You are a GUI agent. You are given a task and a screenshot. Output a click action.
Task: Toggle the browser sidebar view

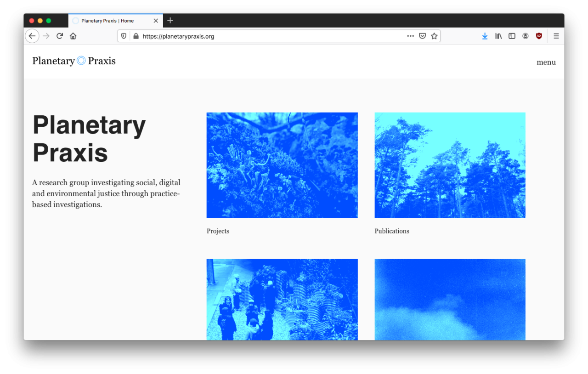(x=512, y=36)
